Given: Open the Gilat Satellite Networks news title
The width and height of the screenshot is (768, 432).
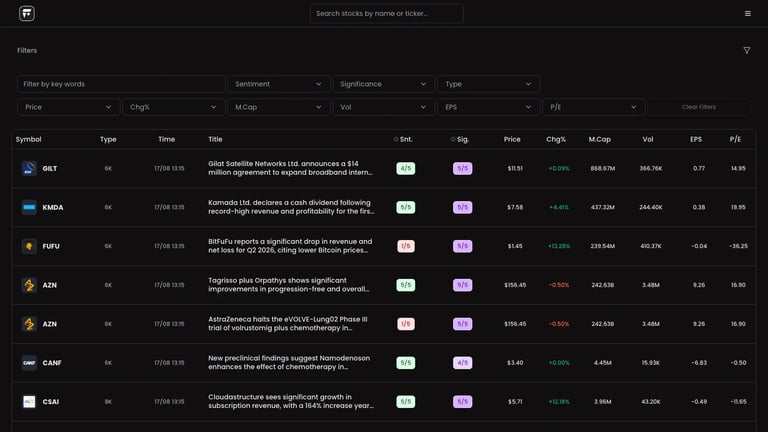Looking at the screenshot, I should 290,168.
